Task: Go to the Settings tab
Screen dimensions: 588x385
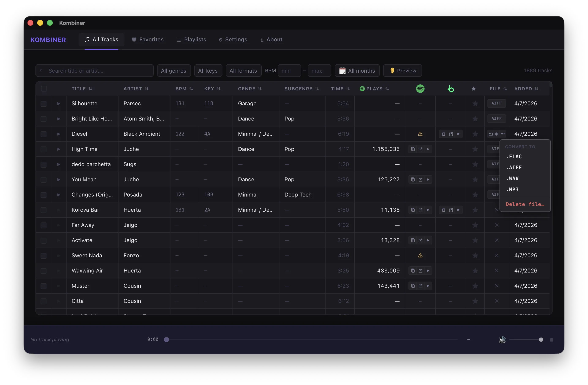Action: [x=233, y=39]
